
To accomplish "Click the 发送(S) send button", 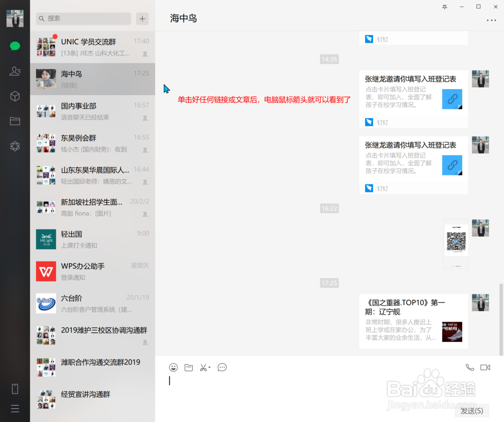I will (472, 411).
